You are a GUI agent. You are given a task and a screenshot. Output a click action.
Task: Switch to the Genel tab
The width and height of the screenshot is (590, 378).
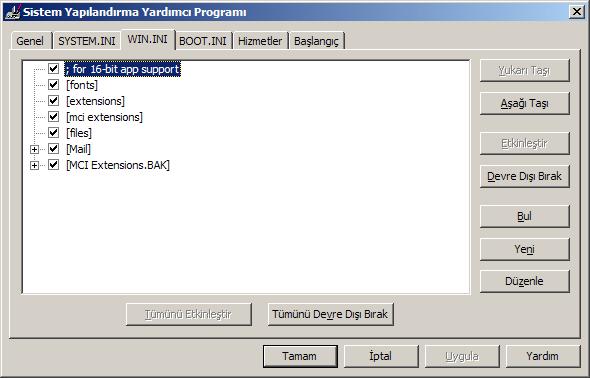[x=30, y=41]
